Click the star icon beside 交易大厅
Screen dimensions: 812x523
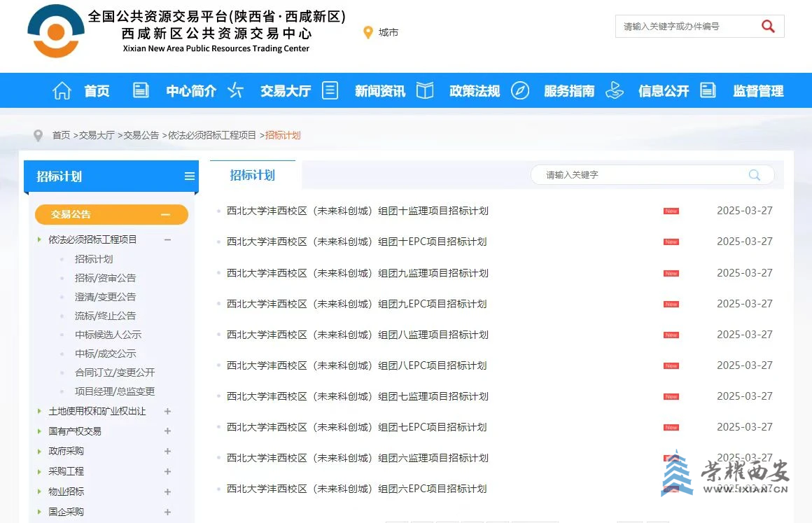click(x=236, y=90)
